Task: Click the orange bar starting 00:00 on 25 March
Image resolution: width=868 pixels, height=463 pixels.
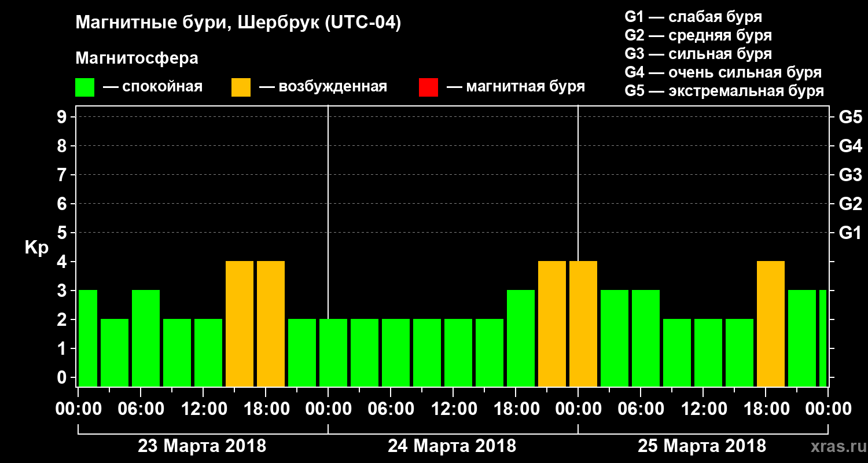Action: pyautogui.click(x=583, y=324)
